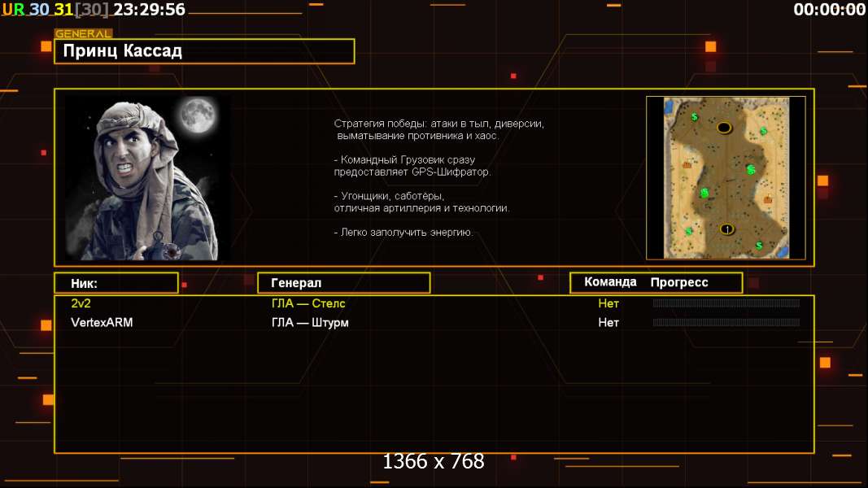Click the "Стратегия победы" strategy description text
Screen dimensions: 868x488
(439, 129)
